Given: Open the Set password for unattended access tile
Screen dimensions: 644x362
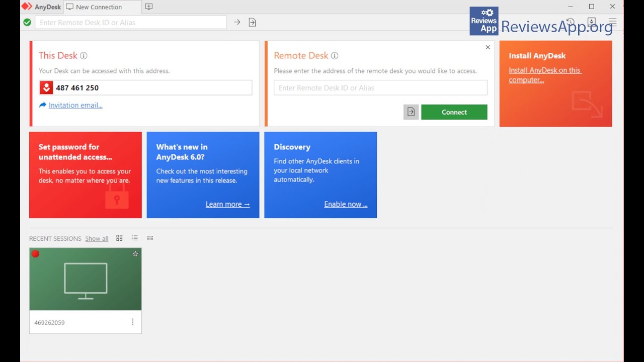Looking at the screenshot, I should pyautogui.click(x=86, y=175).
